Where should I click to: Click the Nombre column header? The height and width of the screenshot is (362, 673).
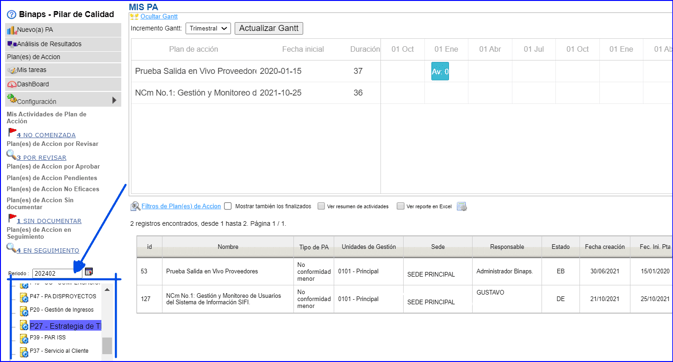(x=228, y=247)
